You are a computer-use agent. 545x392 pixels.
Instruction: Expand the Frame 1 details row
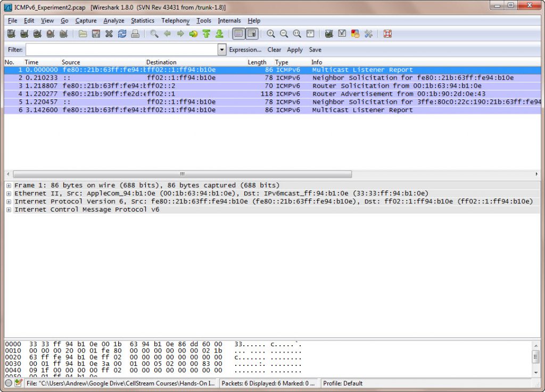coord(9,186)
